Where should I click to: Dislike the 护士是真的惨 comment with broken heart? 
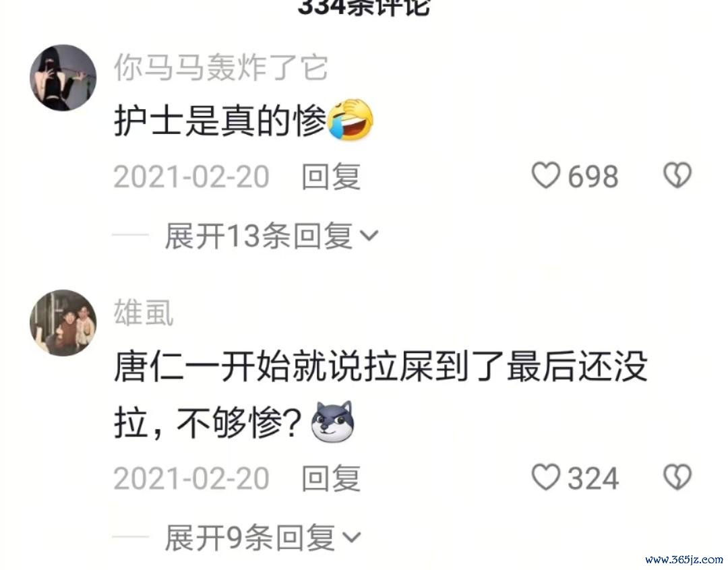point(677,175)
